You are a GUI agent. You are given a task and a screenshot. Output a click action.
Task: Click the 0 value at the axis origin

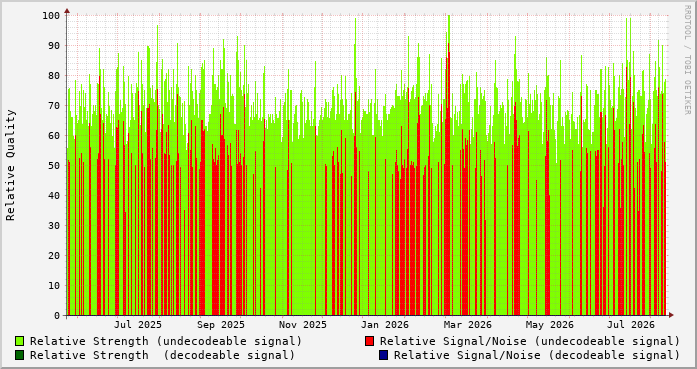[x=57, y=316]
